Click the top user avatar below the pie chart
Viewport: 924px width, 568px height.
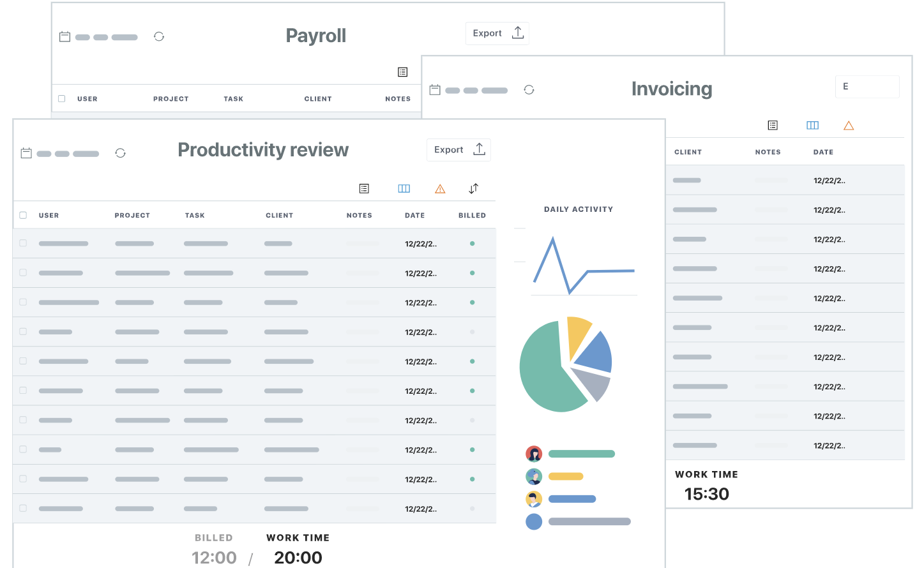(534, 453)
